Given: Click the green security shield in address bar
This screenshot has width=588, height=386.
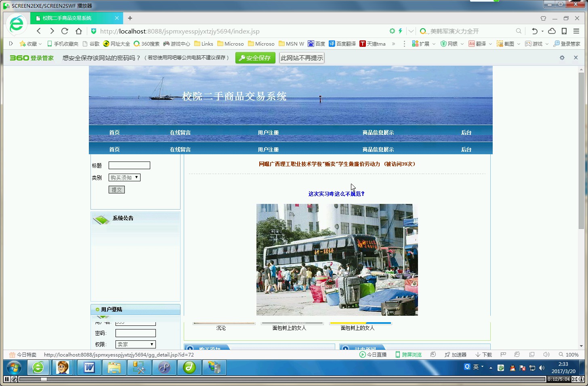Looking at the screenshot, I should click(94, 31).
